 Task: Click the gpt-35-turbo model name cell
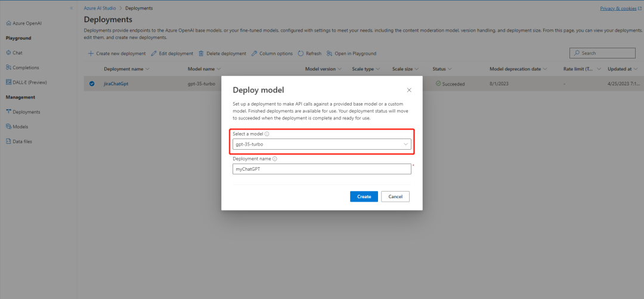pyautogui.click(x=202, y=84)
